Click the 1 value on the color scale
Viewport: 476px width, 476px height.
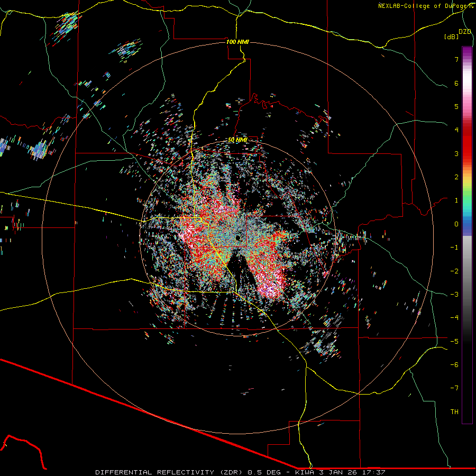tap(456, 200)
